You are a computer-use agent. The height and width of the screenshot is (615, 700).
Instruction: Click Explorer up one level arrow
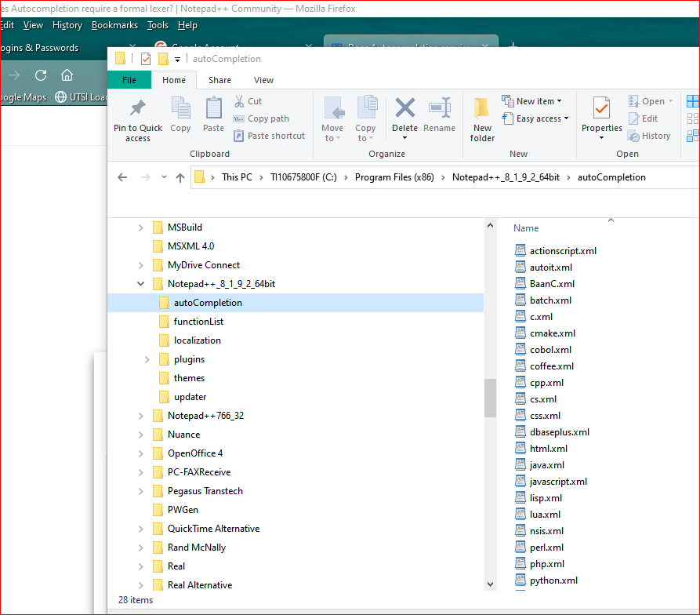180,178
